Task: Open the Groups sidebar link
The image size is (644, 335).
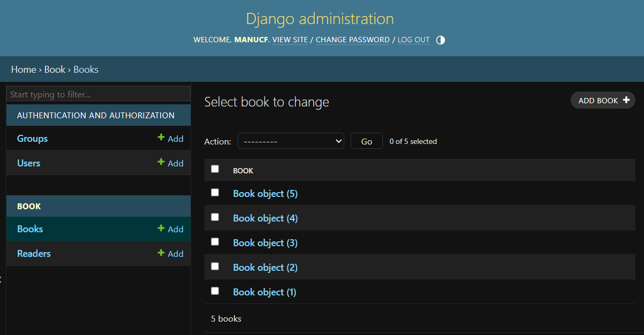Action: 32,139
